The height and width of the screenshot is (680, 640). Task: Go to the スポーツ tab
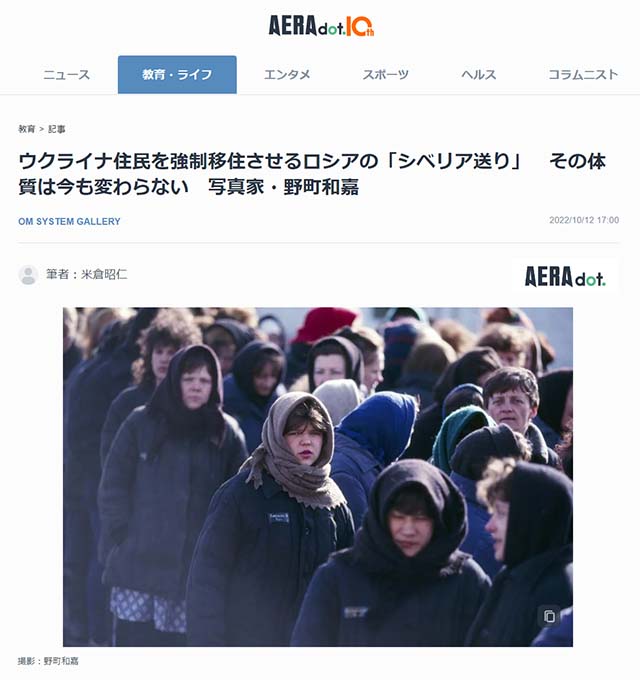(x=385, y=75)
